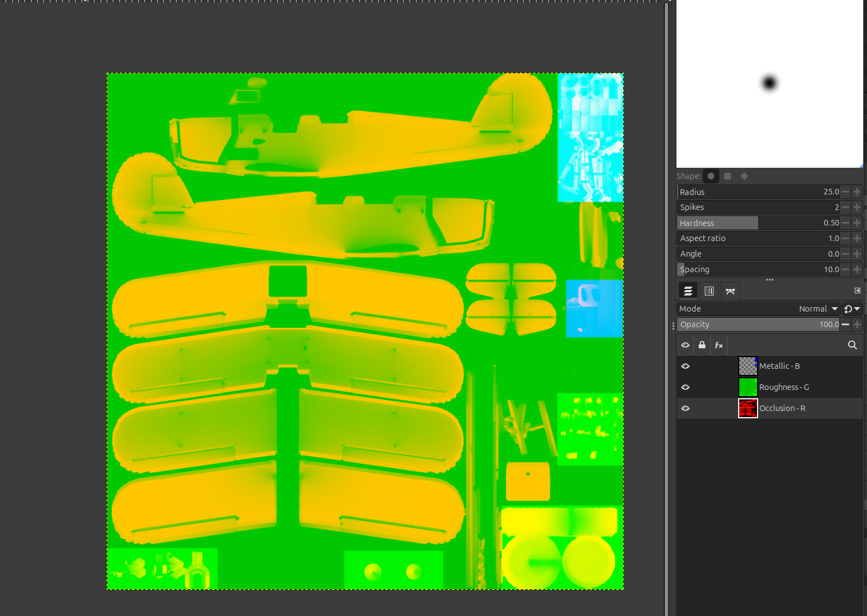Click the eye visibility column header icon
Image resolution: width=867 pixels, height=616 pixels.
pyautogui.click(x=685, y=345)
